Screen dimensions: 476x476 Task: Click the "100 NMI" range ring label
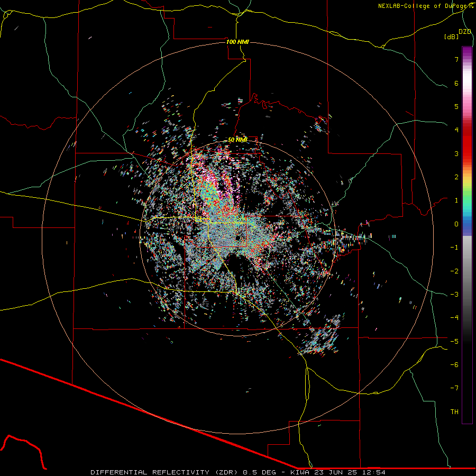237,42
